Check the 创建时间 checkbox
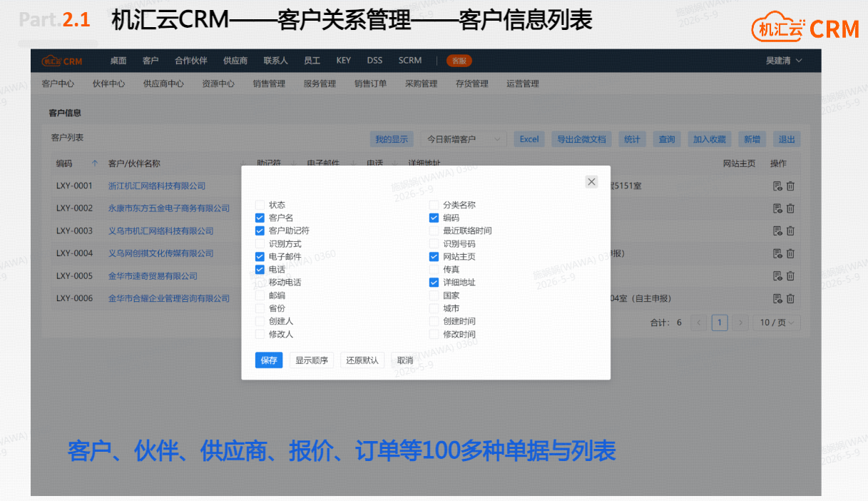The image size is (868, 501). coord(434,321)
